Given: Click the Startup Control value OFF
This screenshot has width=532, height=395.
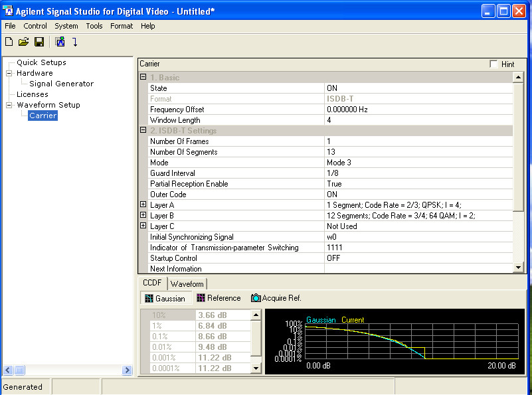Looking at the screenshot, I should point(418,258).
